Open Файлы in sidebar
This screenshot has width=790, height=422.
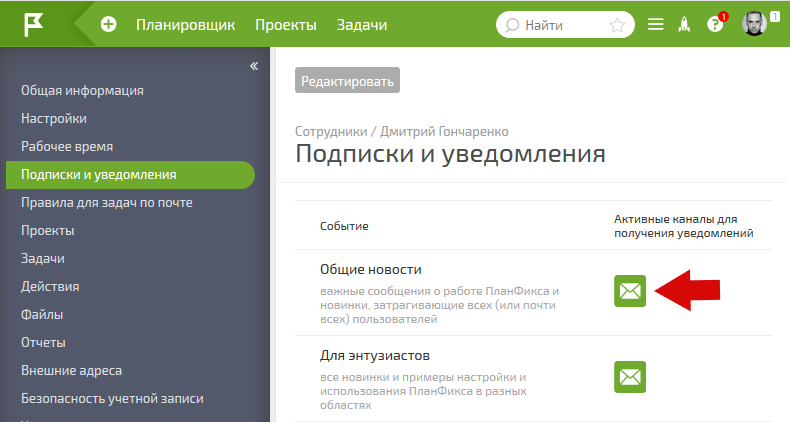point(42,315)
